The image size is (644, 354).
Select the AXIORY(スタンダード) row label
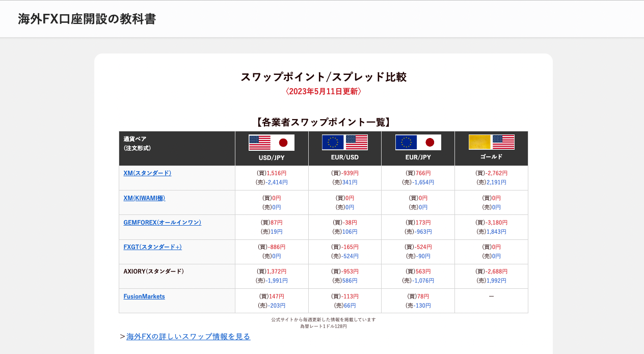[x=153, y=271]
